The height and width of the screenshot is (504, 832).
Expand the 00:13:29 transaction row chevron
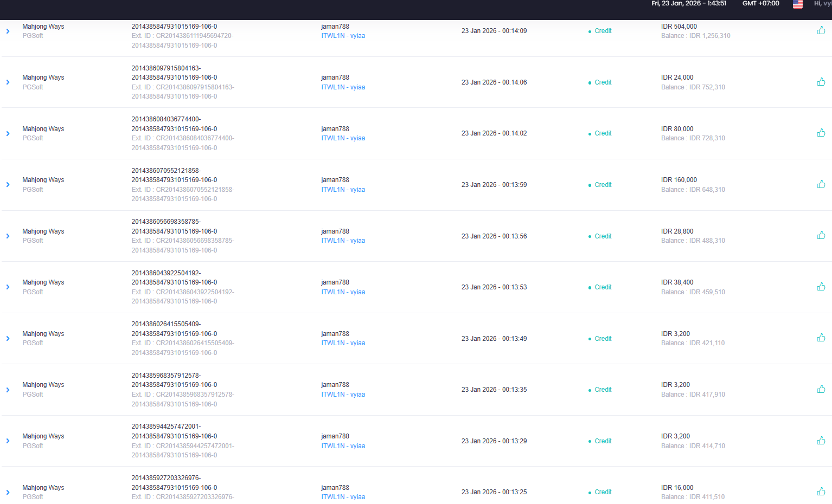tap(8, 441)
